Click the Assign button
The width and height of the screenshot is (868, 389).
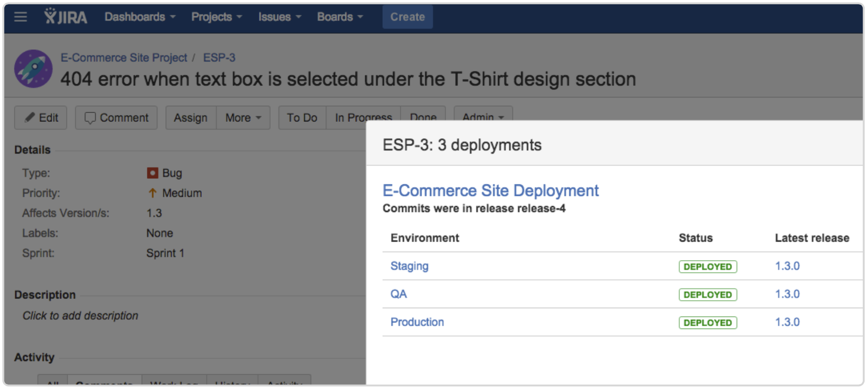point(191,118)
